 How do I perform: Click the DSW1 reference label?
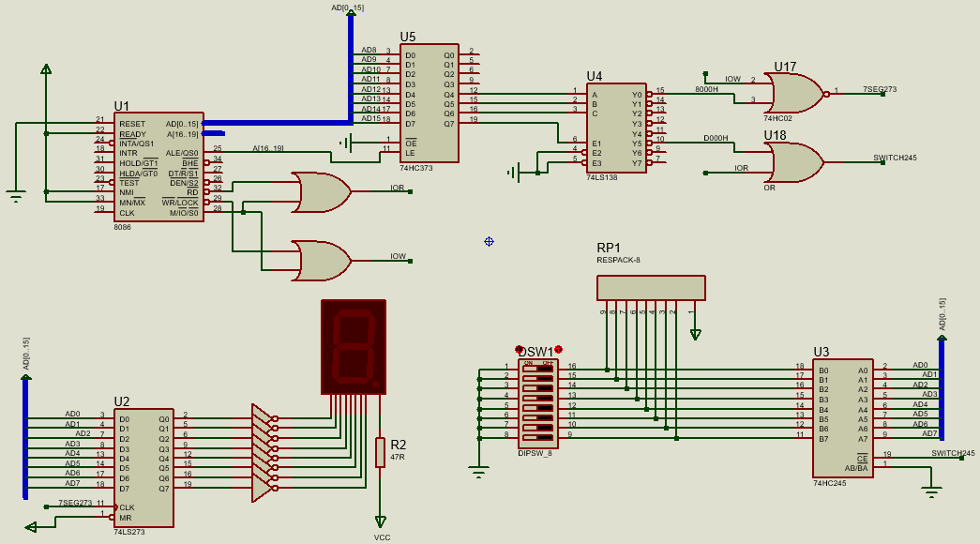coord(536,352)
